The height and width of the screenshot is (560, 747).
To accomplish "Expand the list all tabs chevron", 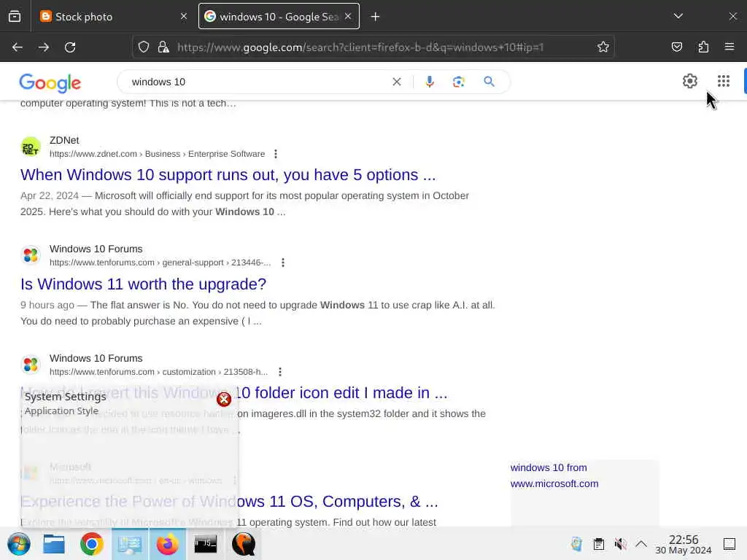I will point(678,16).
